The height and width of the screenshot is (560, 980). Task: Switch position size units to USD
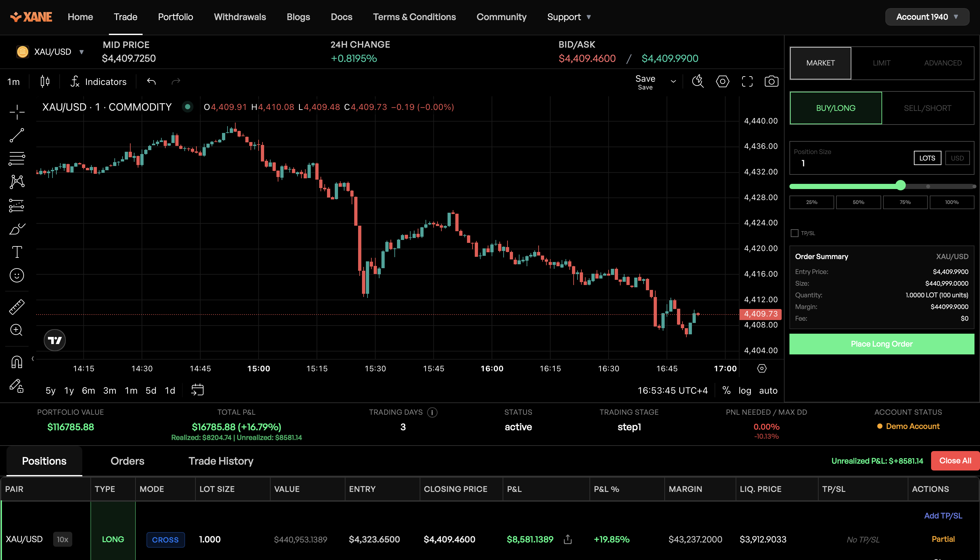coord(957,158)
